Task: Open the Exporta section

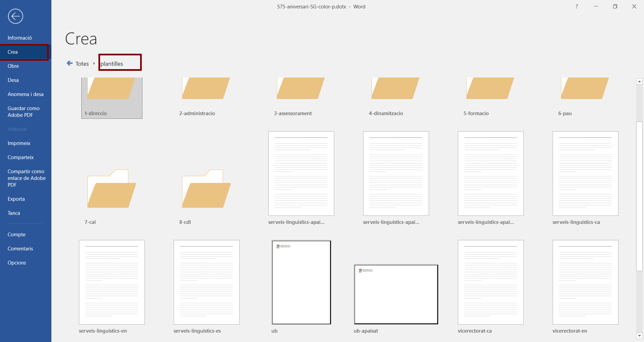Action: click(16, 199)
